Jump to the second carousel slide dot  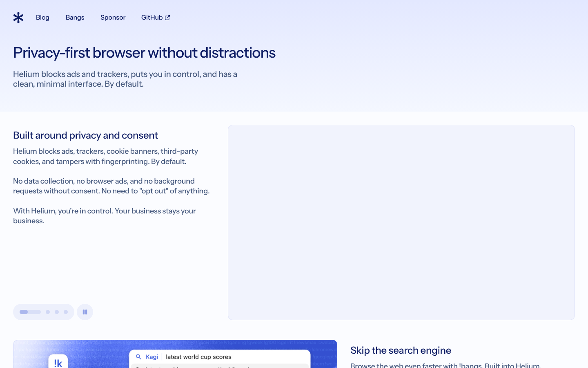point(48,312)
